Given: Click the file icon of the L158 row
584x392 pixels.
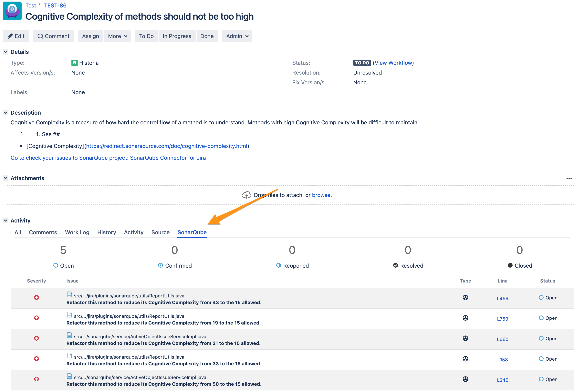Looking at the screenshot, I should pos(69,356).
